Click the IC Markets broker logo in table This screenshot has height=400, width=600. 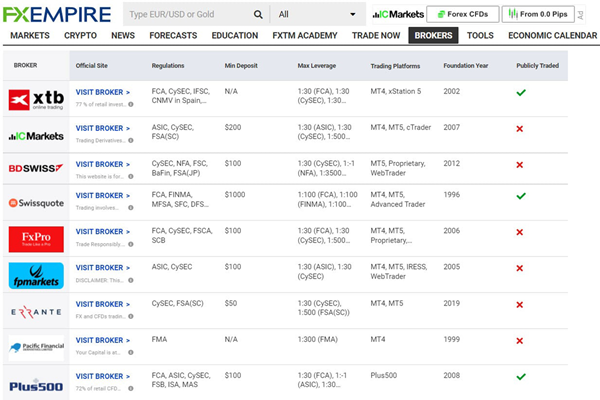point(35,135)
